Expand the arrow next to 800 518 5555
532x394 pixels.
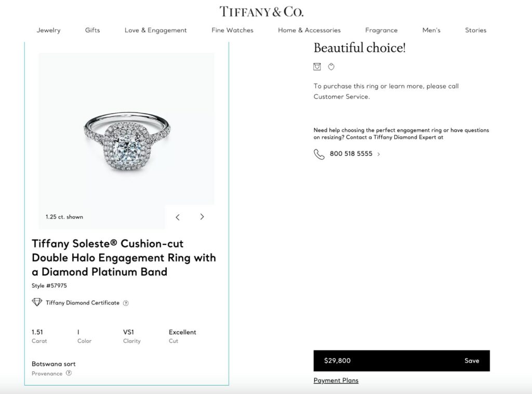click(x=379, y=154)
